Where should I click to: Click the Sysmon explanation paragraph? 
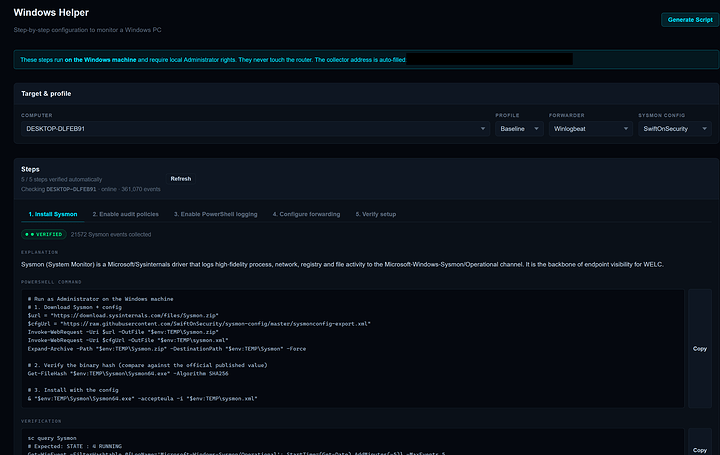pyautogui.click(x=342, y=264)
